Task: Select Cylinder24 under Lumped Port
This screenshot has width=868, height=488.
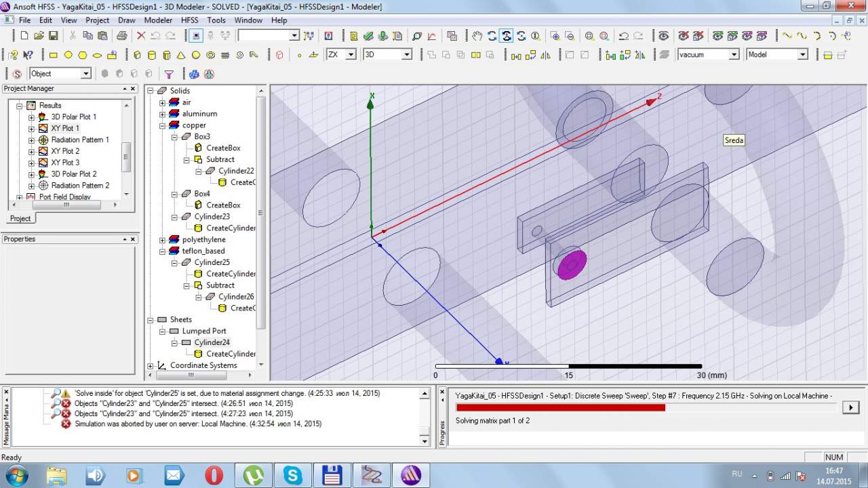Action: point(212,342)
